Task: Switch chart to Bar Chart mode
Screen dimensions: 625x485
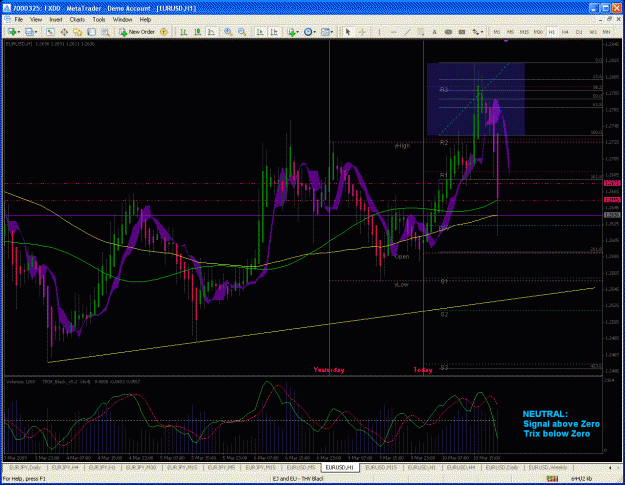Action: 184,32
